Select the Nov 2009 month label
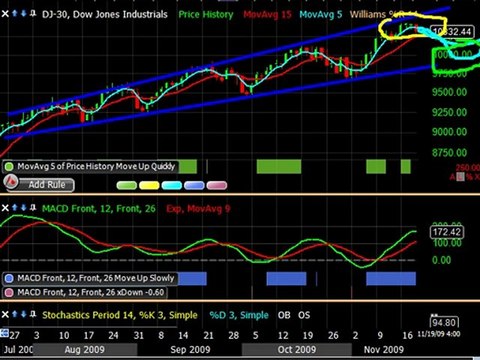The height and width of the screenshot is (360, 480). pyautogui.click(x=383, y=350)
